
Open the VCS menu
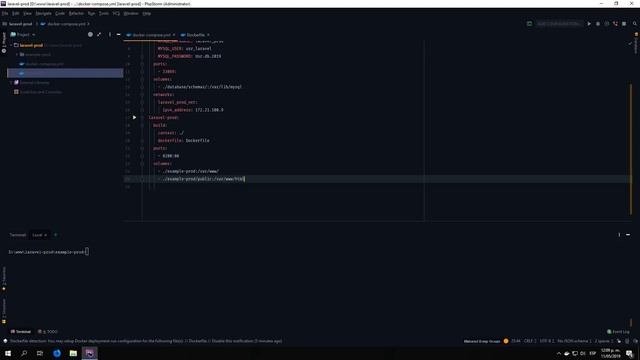point(116,13)
